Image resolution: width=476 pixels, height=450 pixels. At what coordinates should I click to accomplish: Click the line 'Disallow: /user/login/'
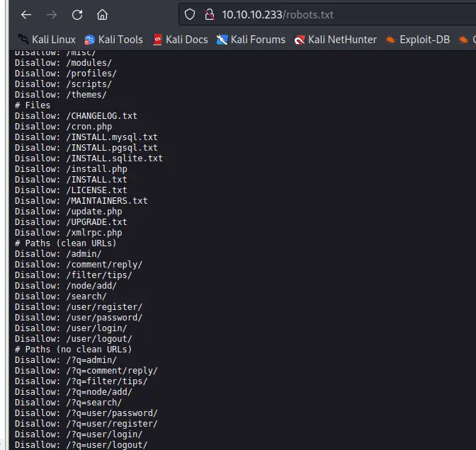(71, 328)
